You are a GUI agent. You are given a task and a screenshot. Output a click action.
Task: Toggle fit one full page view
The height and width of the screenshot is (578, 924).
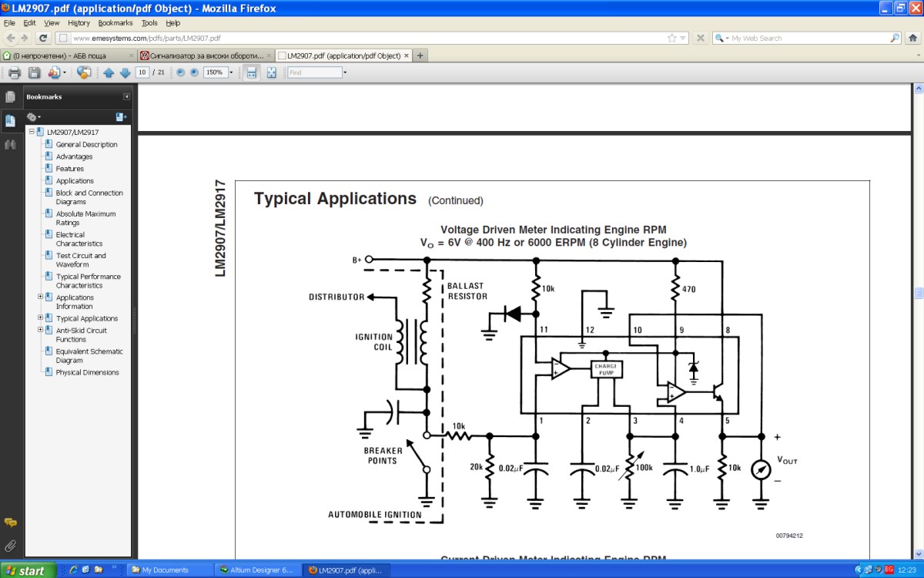pos(271,72)
